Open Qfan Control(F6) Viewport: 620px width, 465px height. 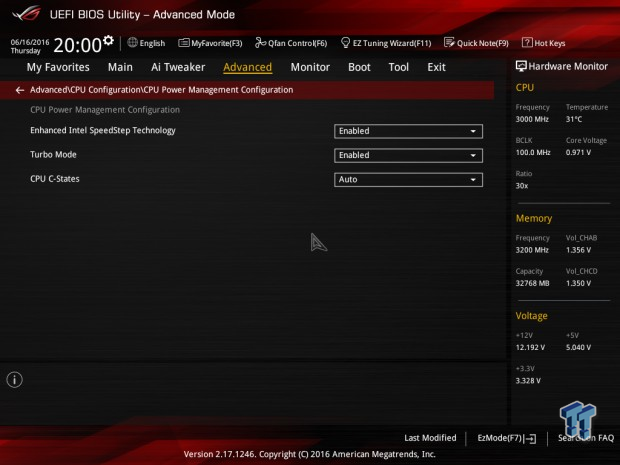(291, 43)
